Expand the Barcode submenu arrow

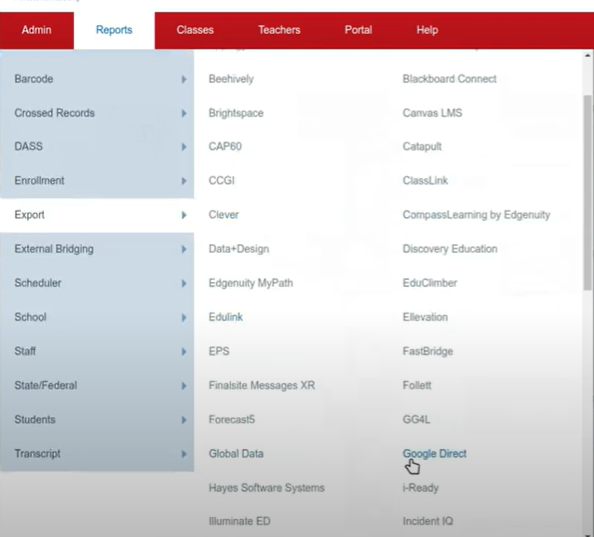pyautogui.click(x=184, y=79)
